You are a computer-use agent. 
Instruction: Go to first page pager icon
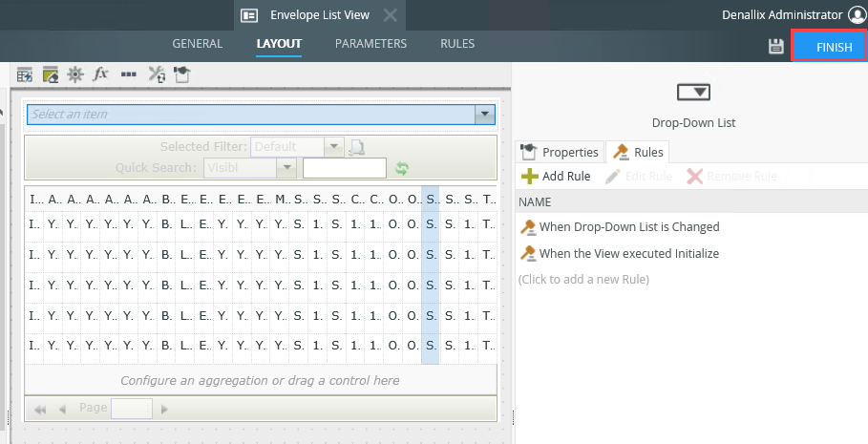(x=40, y=410)
